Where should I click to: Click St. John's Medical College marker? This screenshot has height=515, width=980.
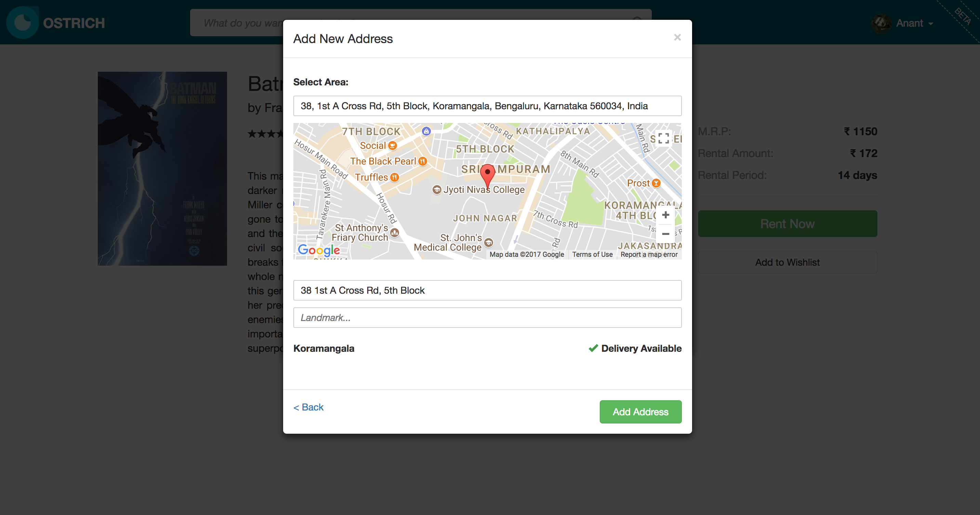pyautogui.click(x=489, y=242)
